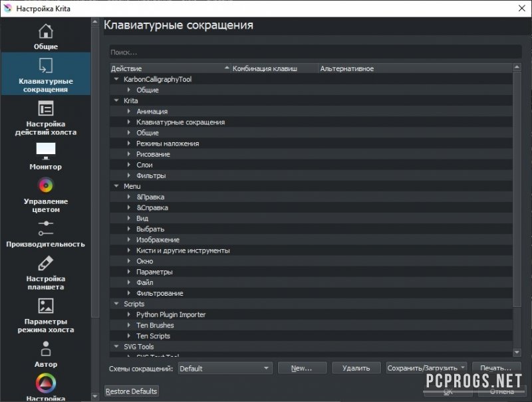Viewport: 532px width, 402px height.
Task: Expand the Ten Brushes category
Action: coord(128,325)
